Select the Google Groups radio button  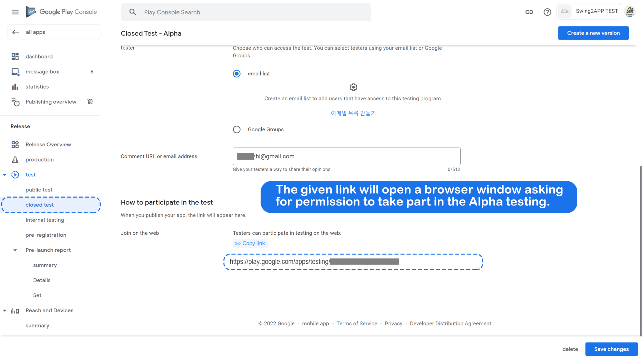coord(236,129)
